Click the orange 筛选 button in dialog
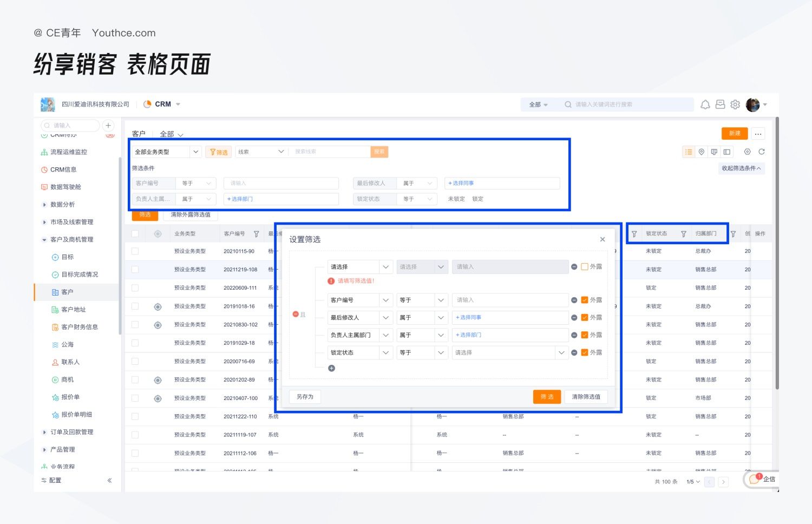 tap(547, 397)
